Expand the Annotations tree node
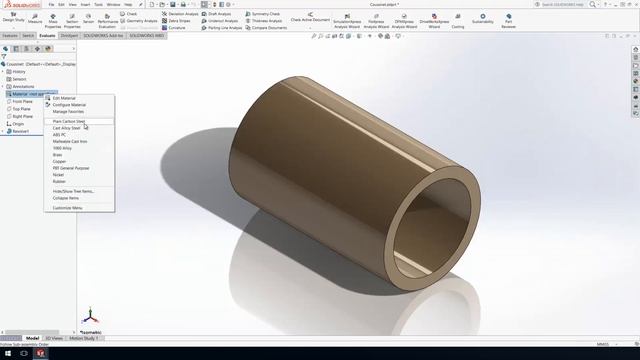The width and height of the screenshot is (640, 360). (x=2, y=87)
